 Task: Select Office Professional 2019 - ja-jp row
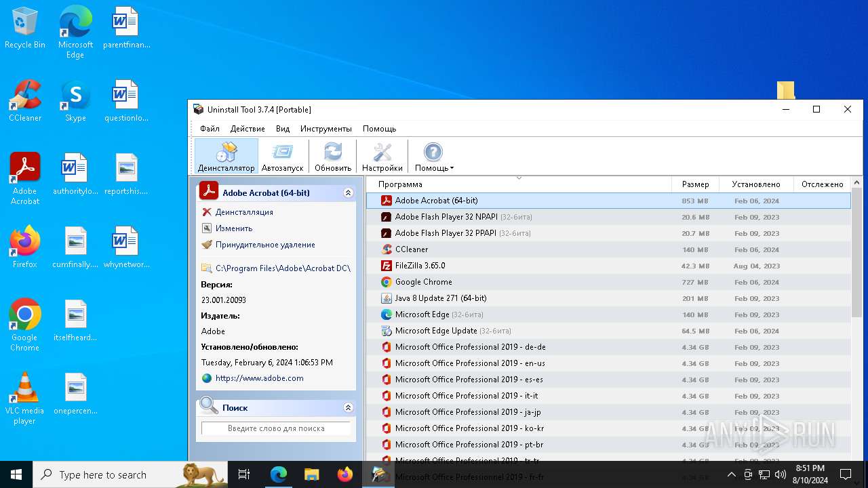pyautogui.click(x=608, y=412)
